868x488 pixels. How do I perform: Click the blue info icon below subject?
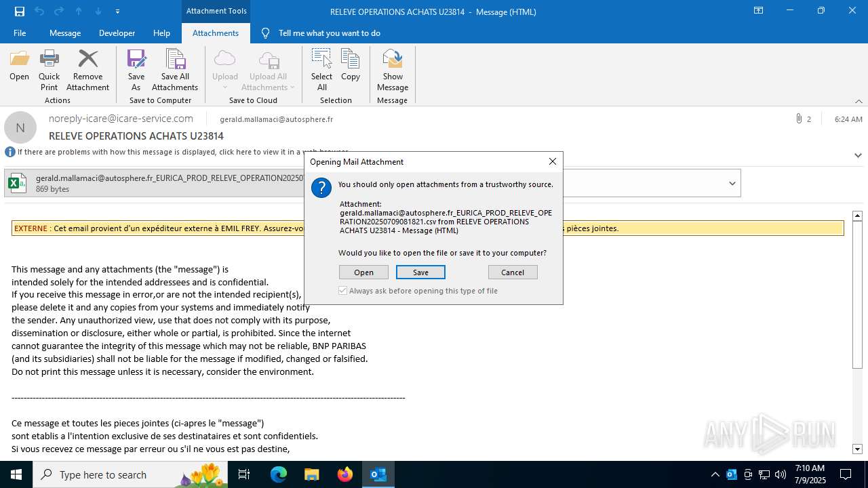[9, 152]
